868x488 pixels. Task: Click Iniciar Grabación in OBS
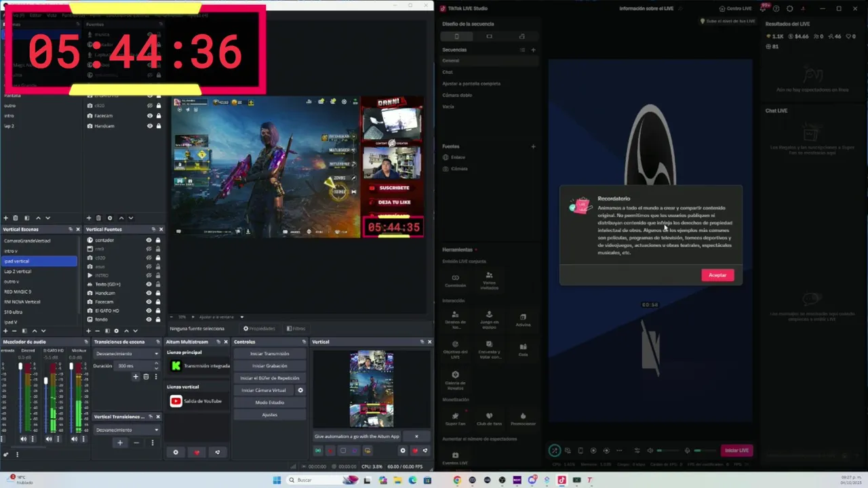coord(269,366)
